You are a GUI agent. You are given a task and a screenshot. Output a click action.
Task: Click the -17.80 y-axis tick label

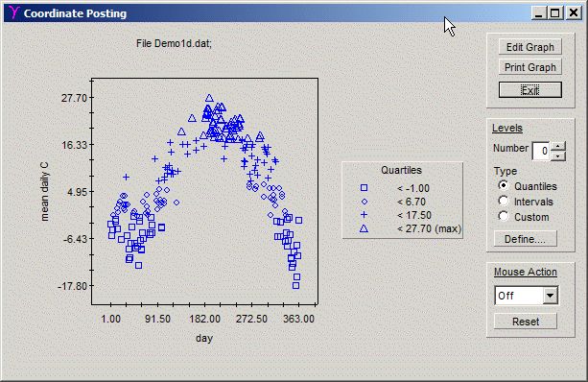point(72,286)
